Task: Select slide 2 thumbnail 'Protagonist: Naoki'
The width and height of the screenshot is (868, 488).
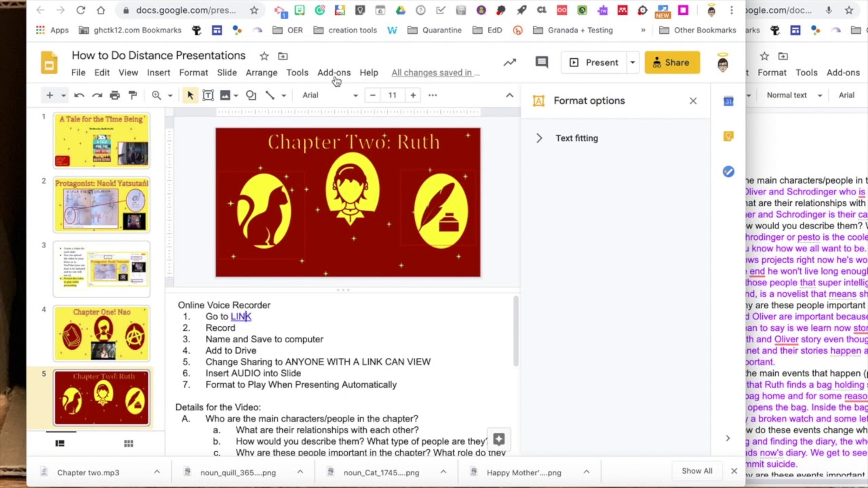Action: click(102, 205)
